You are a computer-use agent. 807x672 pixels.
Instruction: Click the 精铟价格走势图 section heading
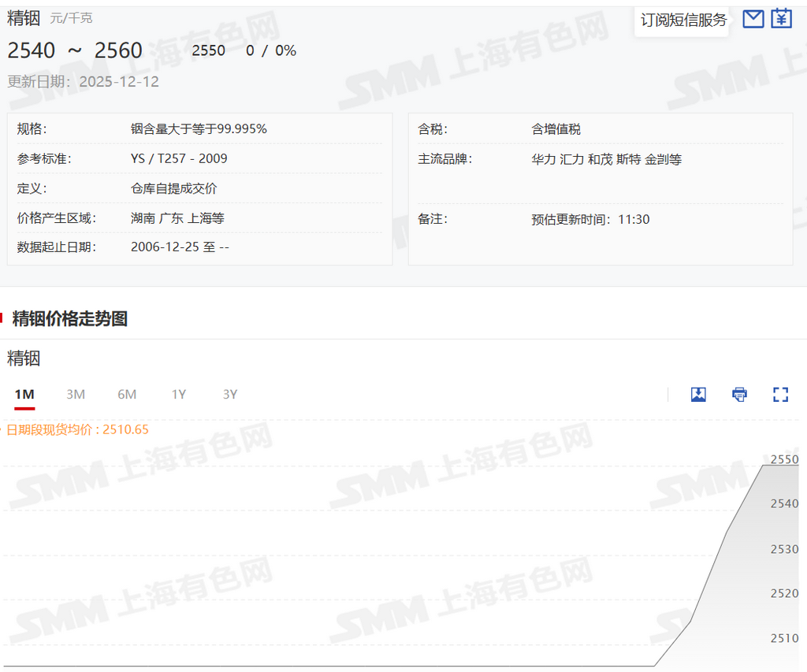point(70,319)
